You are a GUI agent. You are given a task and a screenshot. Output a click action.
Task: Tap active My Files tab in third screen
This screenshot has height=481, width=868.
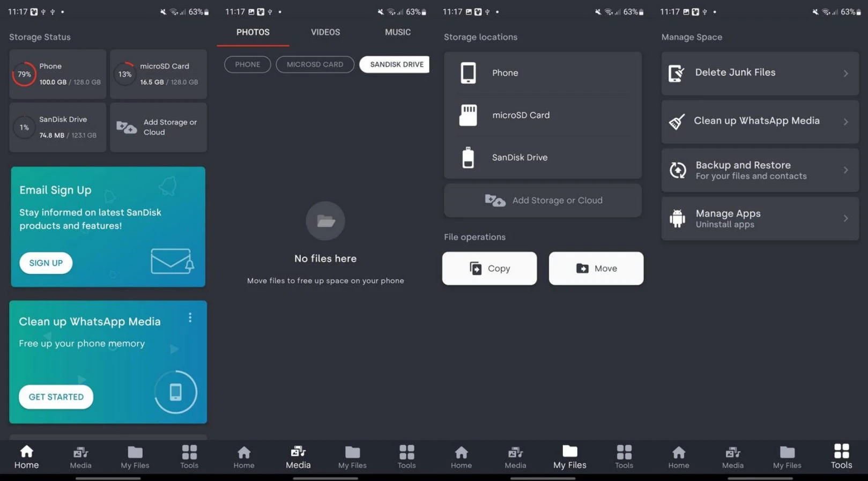point(570,457)
